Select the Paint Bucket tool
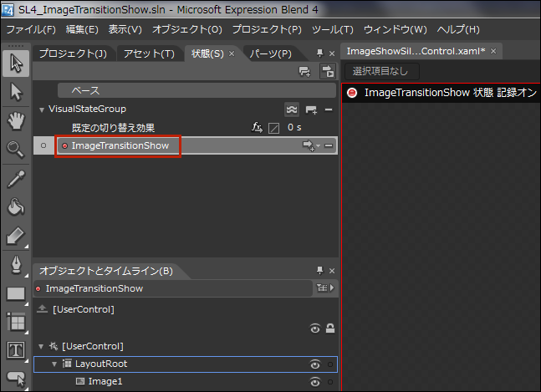The width and height of the screenshot is (541, 392). [16, 206]
